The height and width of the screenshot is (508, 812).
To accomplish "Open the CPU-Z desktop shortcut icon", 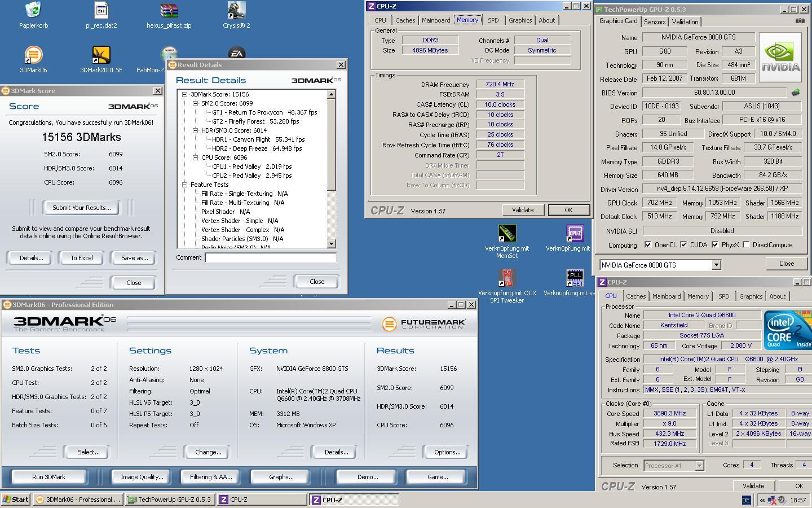I will click(x=575, y=233).
